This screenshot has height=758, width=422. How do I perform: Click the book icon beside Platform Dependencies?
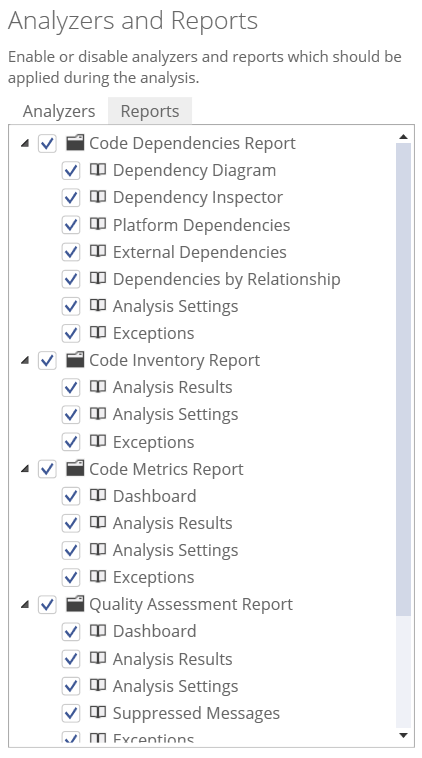coord(98,224)
